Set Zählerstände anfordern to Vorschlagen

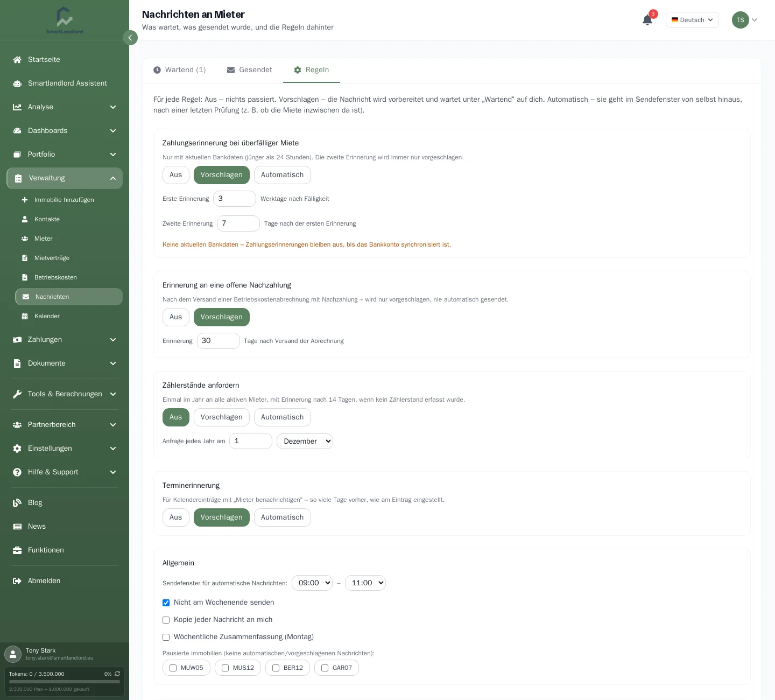(x=221, y=417)
